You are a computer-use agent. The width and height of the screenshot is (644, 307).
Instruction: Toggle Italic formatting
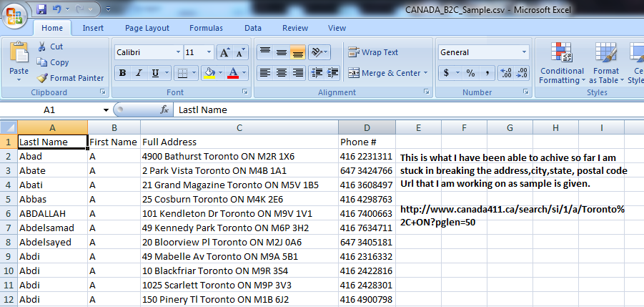(x=139, y=73)
